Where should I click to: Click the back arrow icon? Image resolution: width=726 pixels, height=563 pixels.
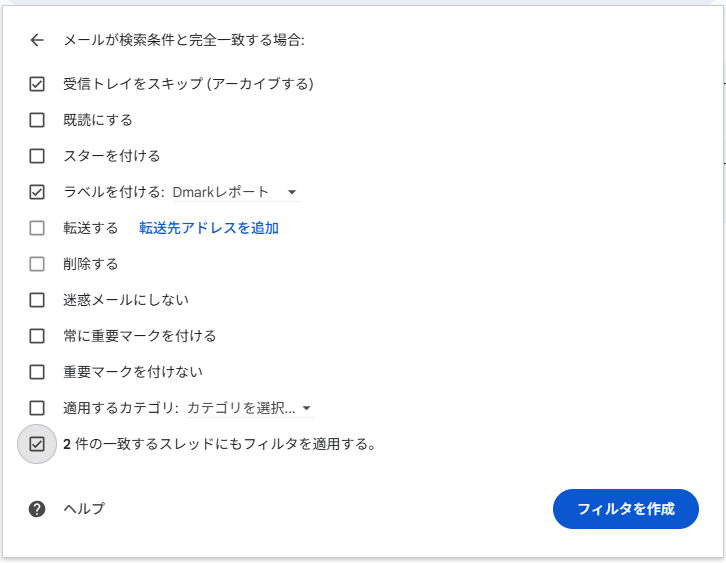coord(37,40)
